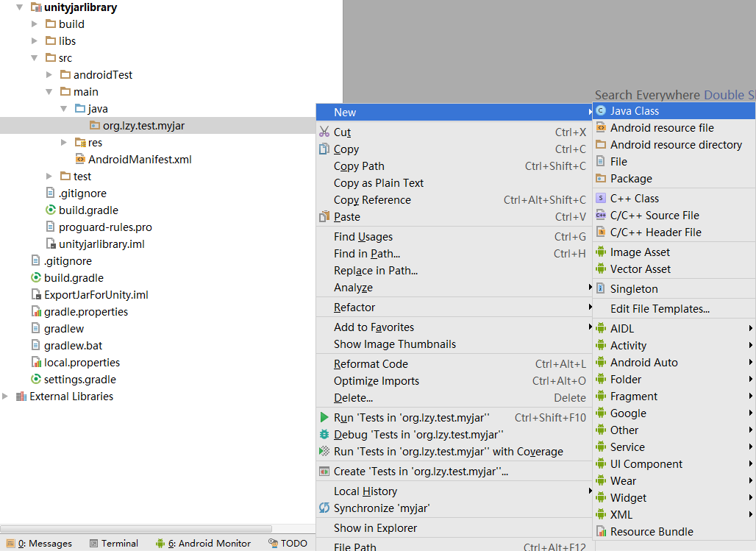Expand the libs folder arrow
Screen dimensions: 756x551
pyautogui.click(x=35, y=41)
